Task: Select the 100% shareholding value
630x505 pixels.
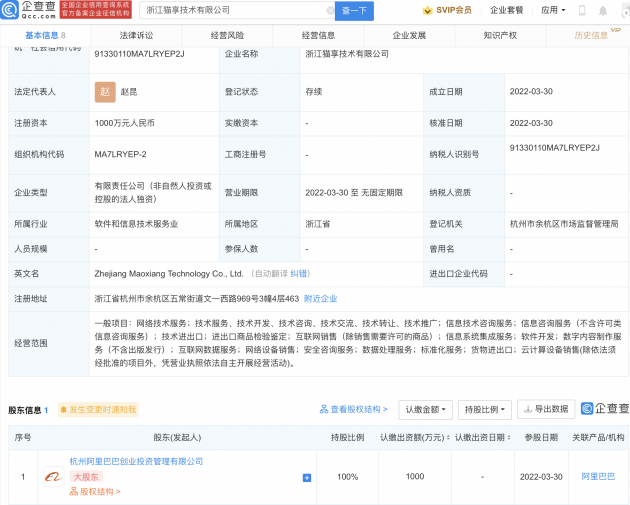Action: point(348,477)
